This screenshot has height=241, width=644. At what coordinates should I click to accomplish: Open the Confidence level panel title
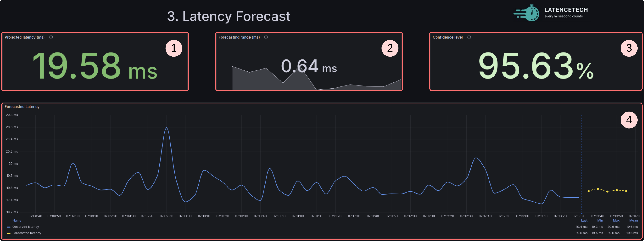point(448,37)
